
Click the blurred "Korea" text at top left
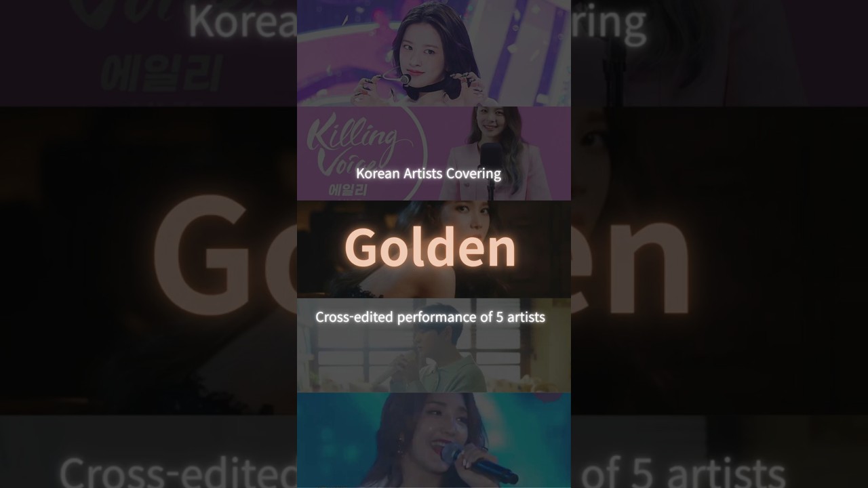[242, 22]
